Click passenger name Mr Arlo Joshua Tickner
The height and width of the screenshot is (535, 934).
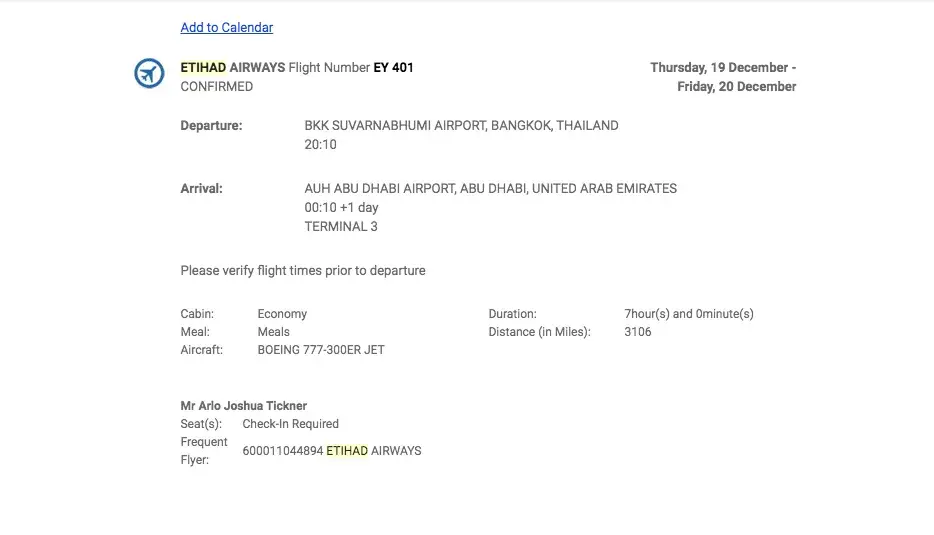tap(243, 406)
